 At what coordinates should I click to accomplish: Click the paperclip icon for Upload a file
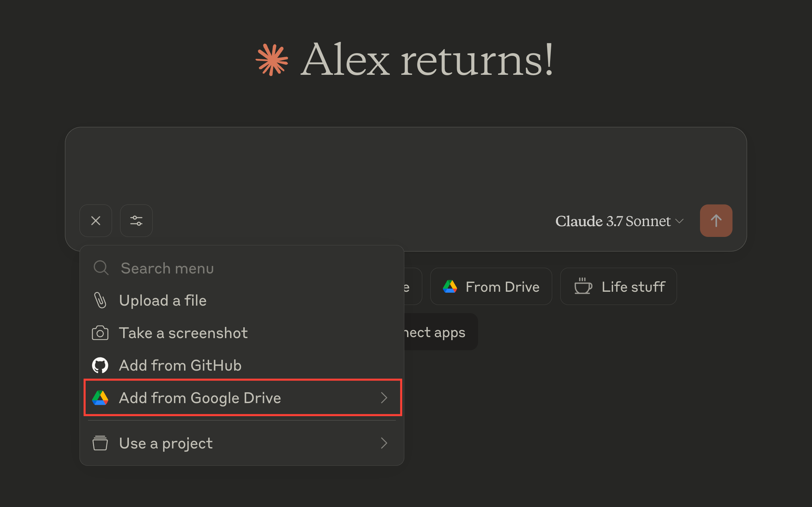[100, 301]
